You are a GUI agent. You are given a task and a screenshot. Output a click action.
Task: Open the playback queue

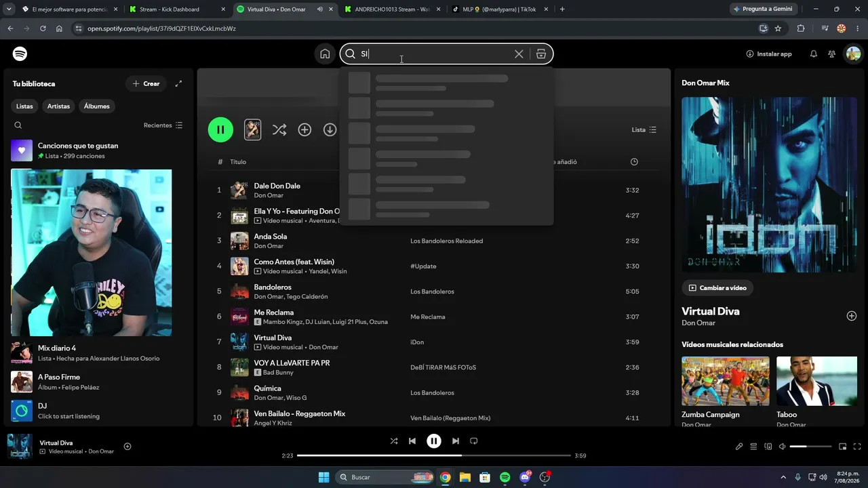[x=753, y=447]
